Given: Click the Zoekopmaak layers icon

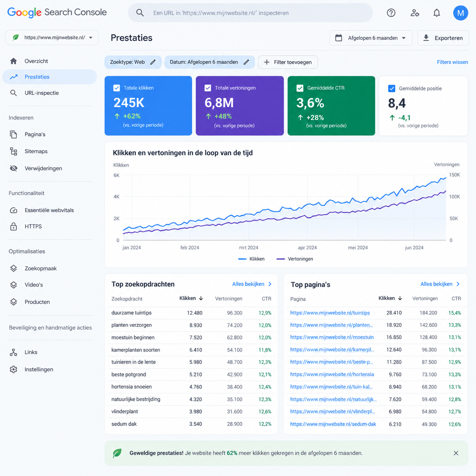Looking at the screenshot, I should point(14,268).
